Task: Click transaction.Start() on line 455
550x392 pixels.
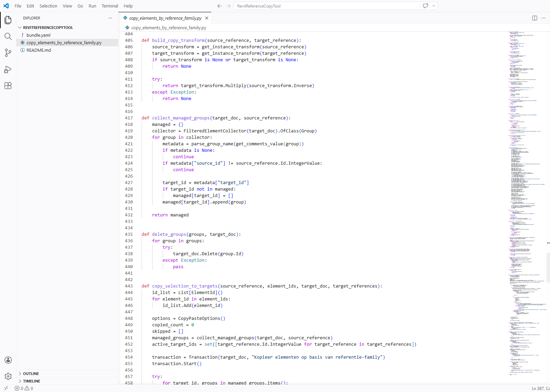Action: (x=177, y=364)
